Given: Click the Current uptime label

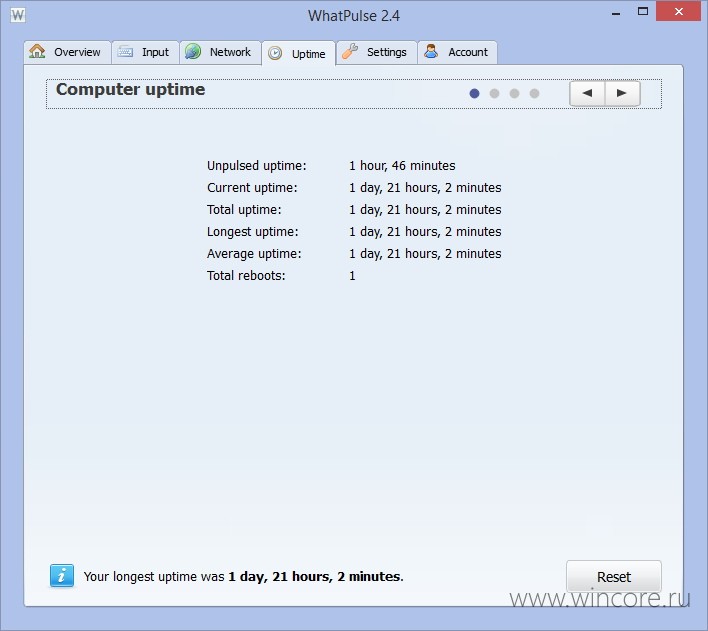Looking at the screenshot, I should (252, 188).
